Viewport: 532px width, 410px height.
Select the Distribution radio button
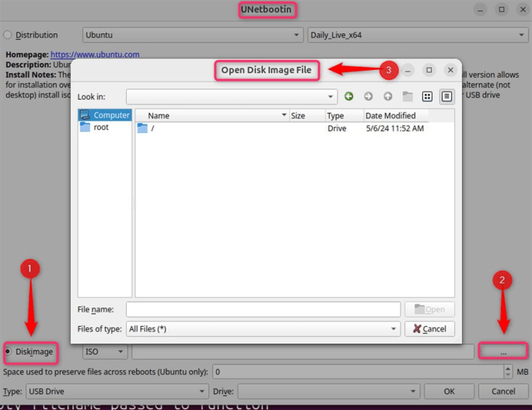[x=8, y=35]
